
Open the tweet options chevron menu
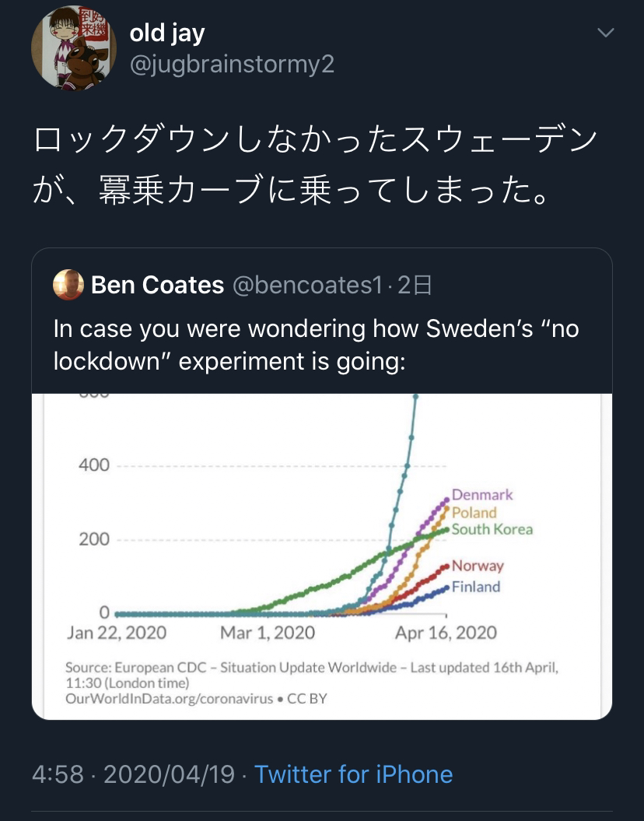605,33
